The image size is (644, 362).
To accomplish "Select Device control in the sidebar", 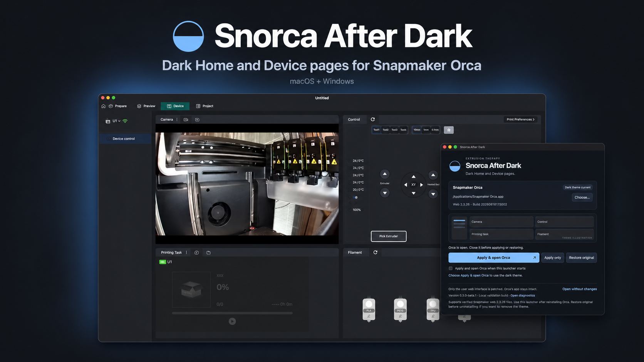I will (125, 139).
